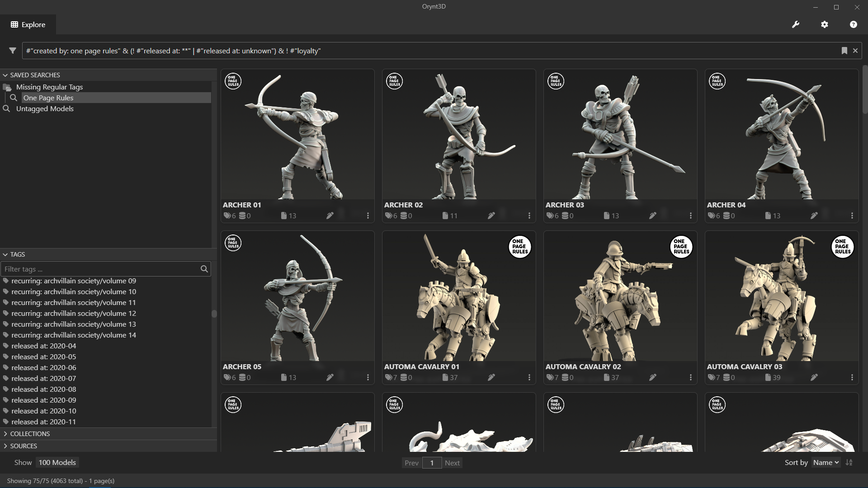Click the filter funnel icon
868x488 pixels.
click(x=13, y=51)
